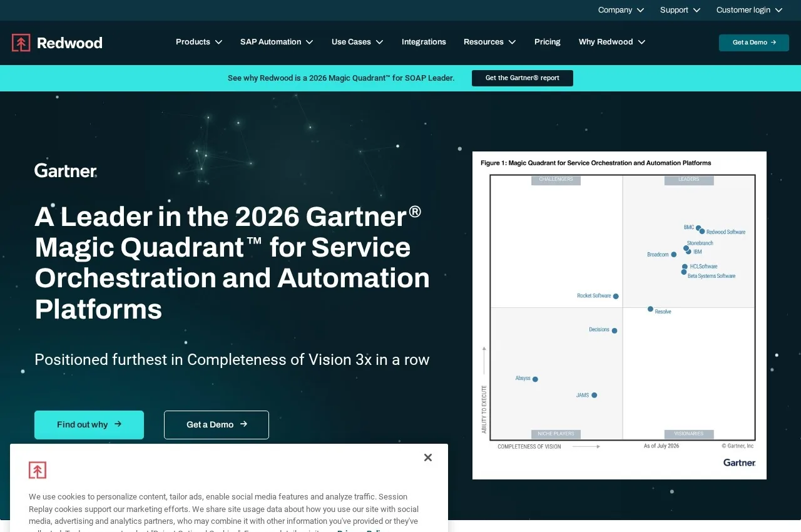Click the "Rocket Software" chart label
Screen dimensions: 801x532
click(594, 296)
